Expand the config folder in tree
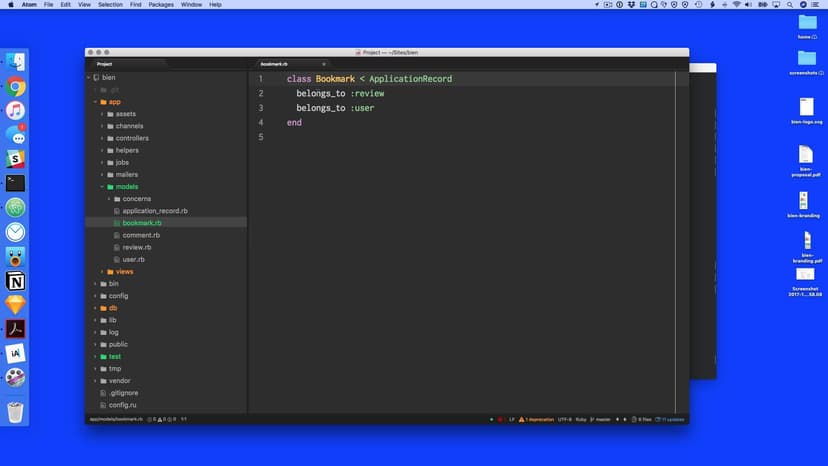This screenshot has height=466, width=828. (118, 296)
